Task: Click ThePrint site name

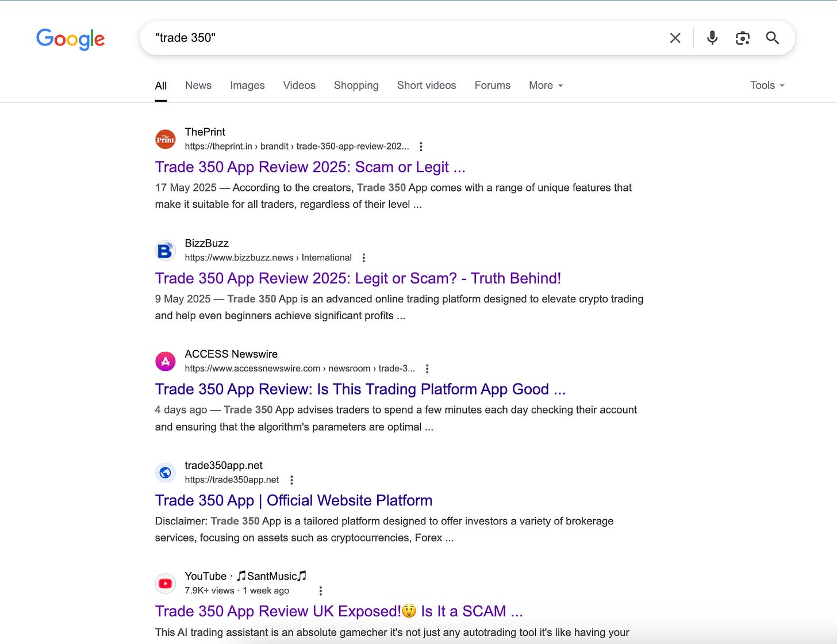Action: point(205,132)
